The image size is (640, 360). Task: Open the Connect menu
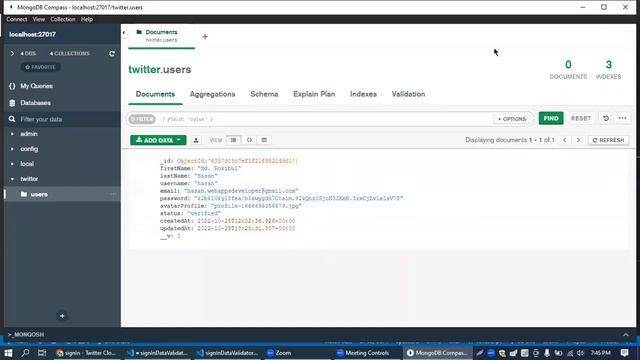(x=17, y=19)
